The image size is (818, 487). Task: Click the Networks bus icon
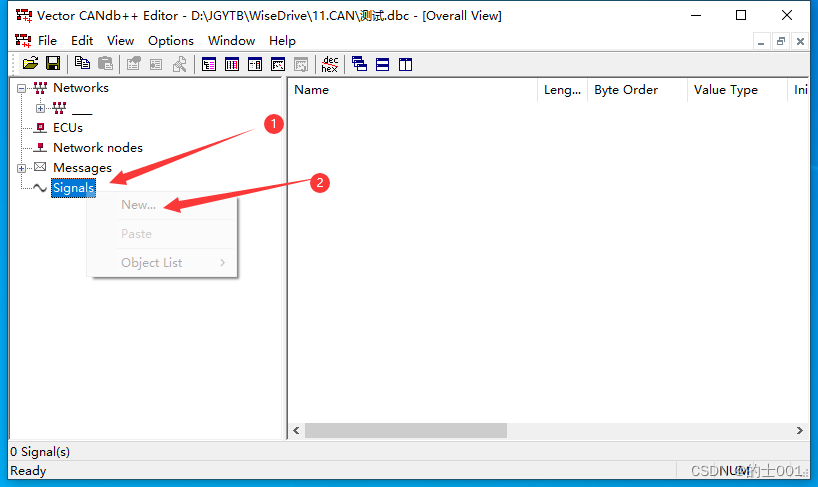pos(40,88)
